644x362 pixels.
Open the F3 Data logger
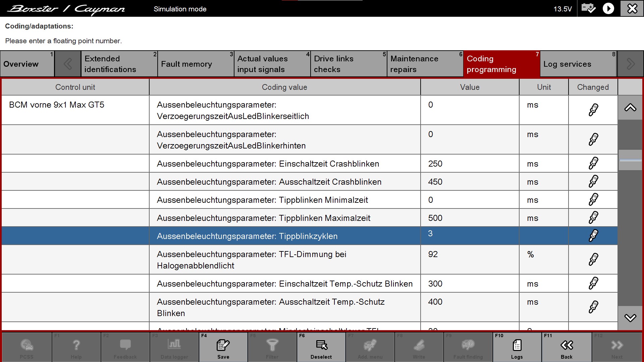(x=174, y=347)
